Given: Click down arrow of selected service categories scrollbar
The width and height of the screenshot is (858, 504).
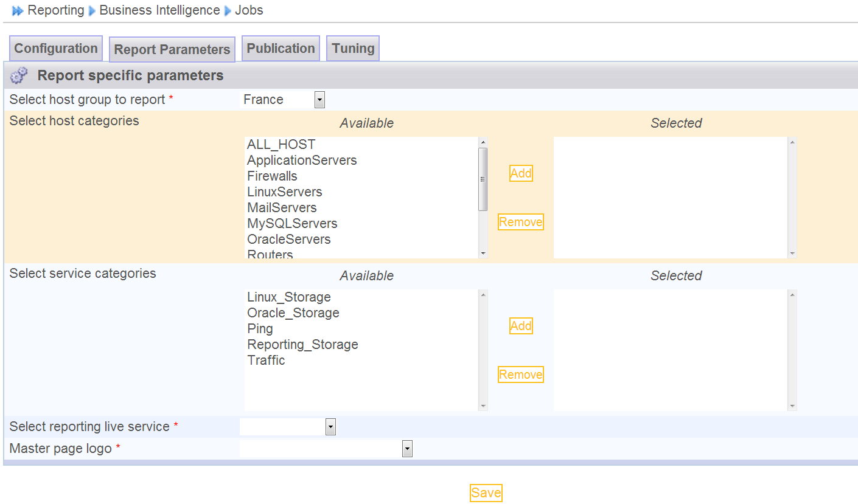Looking at the screenshot, I should pyautogui.click(x=792, y=406).
